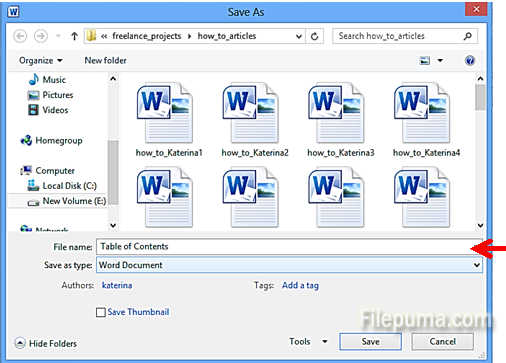Go forward using the Forward arrow
This screenshot has width=506, height=363.
41,36
